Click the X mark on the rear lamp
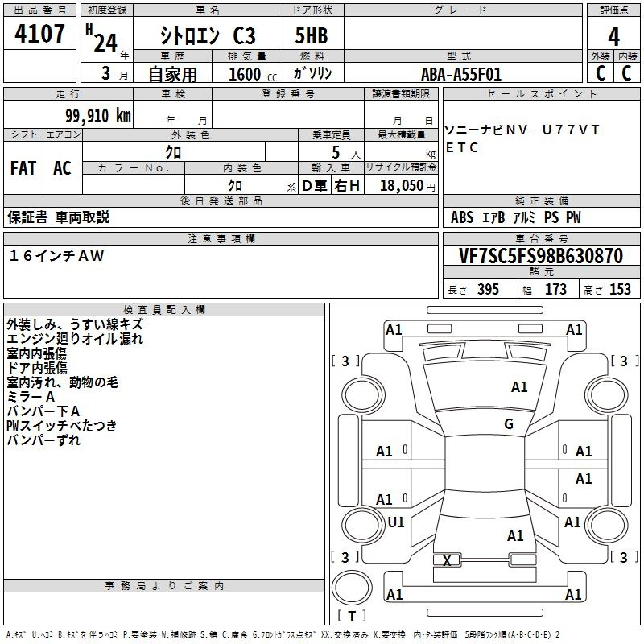This screenshot has width=644, height=644. pos(447,560)
